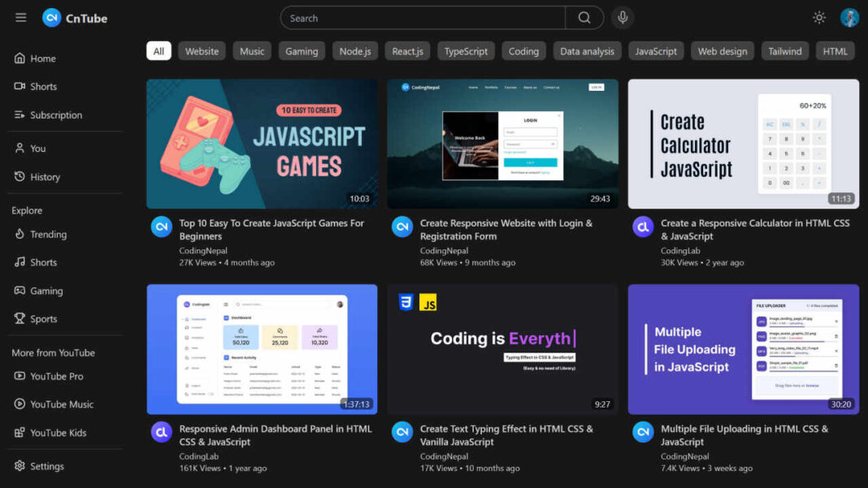Click the CnTube logo
Viewport: 868px width, 488px height.
tap(75, 18)
